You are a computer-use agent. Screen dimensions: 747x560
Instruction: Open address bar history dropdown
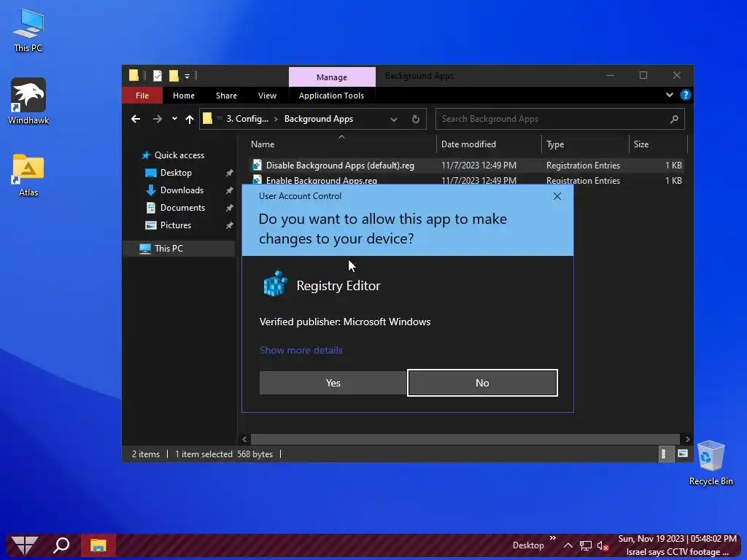click(393, 119)
